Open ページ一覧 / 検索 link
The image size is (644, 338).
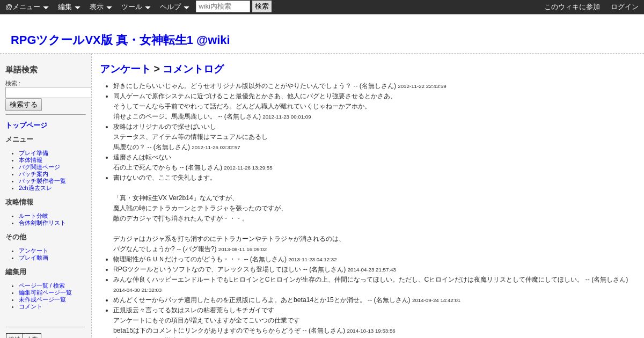42,285
